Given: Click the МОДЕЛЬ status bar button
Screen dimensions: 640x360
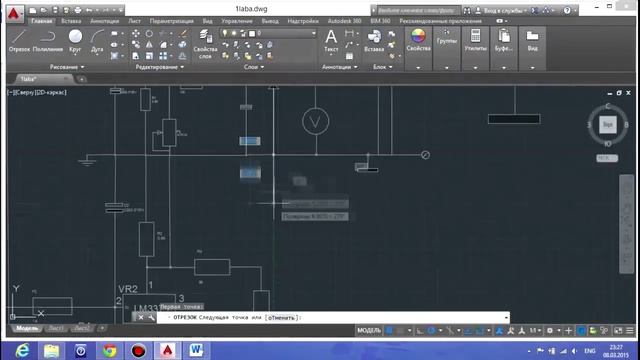Looking at the screenshot, I should tap(369, 330).
